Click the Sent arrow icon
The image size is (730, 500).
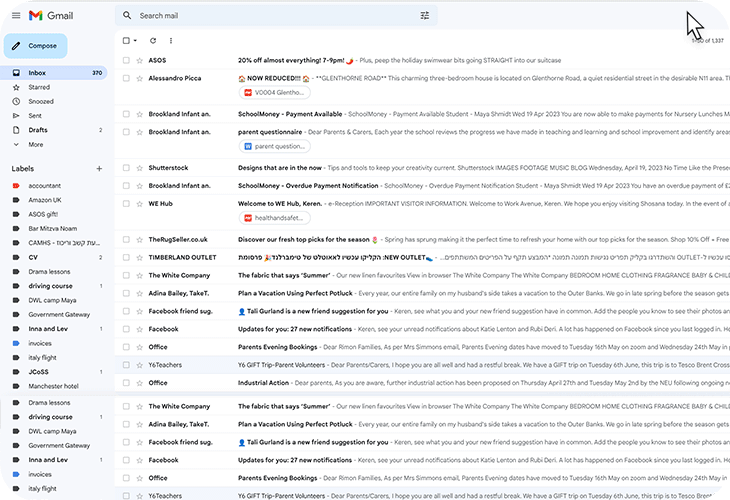(16, 116)
